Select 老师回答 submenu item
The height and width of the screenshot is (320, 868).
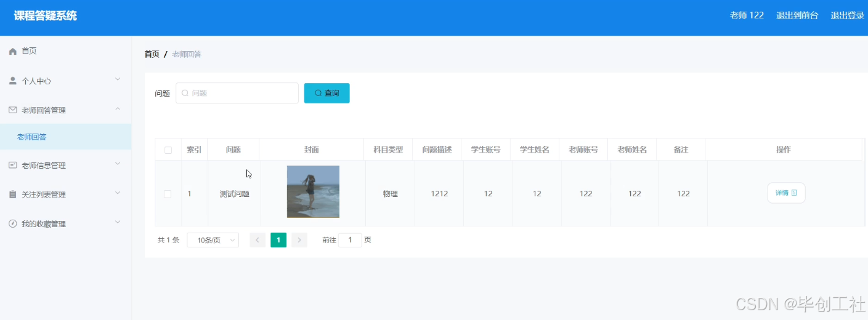point(65,137)
